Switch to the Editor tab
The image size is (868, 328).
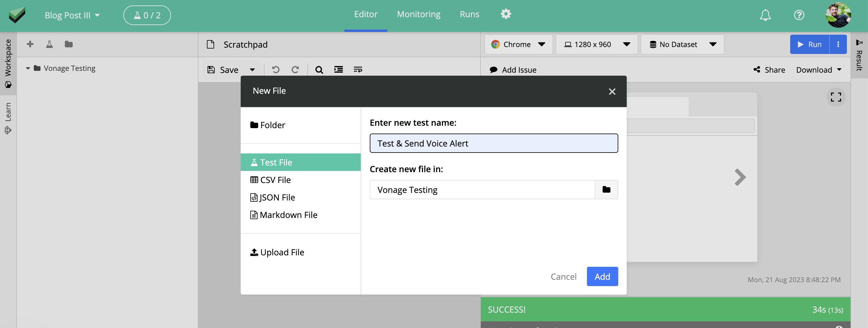pos(366,14)
